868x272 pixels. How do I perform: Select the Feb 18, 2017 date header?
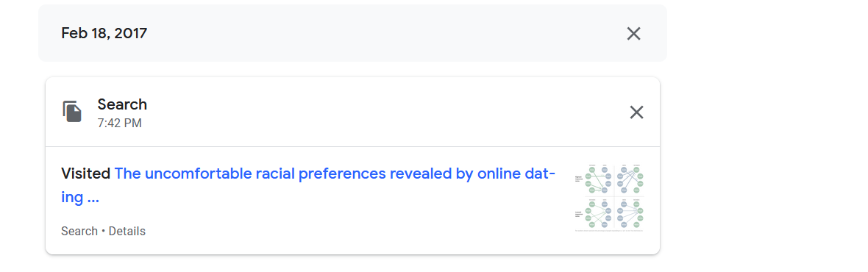click(104, 33)
